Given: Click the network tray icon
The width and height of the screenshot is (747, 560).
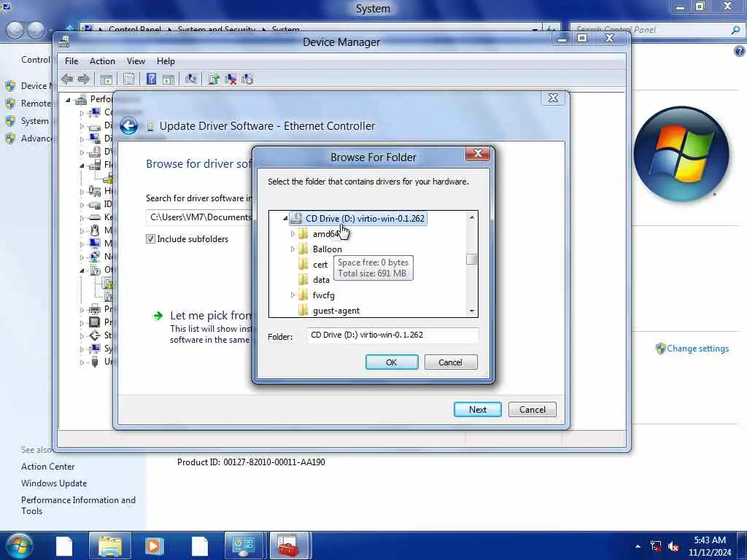Looking at the screenshot, I should 656,546.
